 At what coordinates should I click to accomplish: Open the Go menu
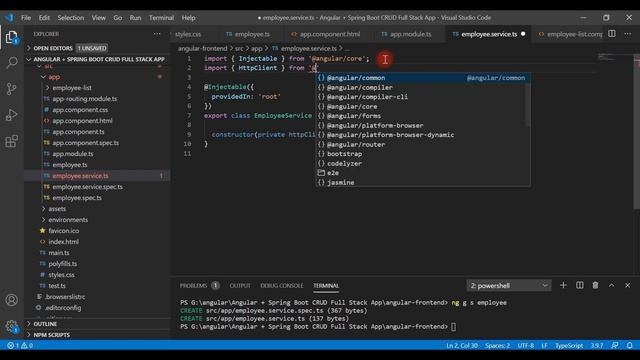(x=118, y=18)
